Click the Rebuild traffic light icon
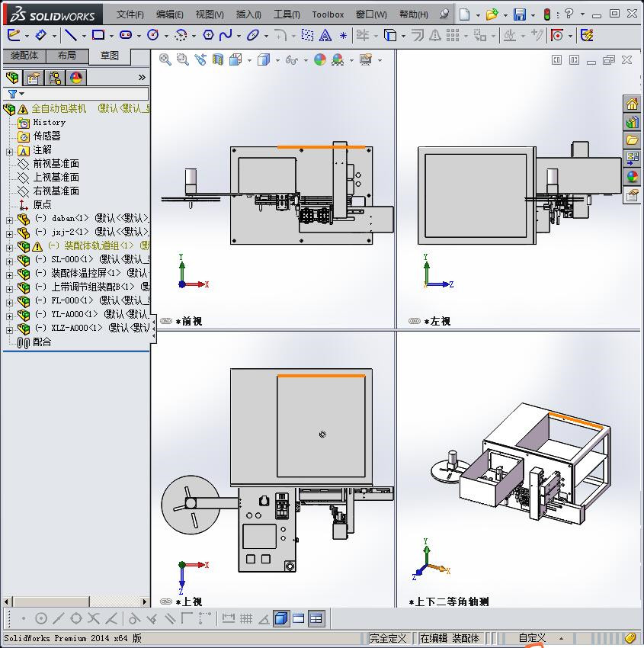The width and height of the screenshot is (644, 648). [547, 15]
